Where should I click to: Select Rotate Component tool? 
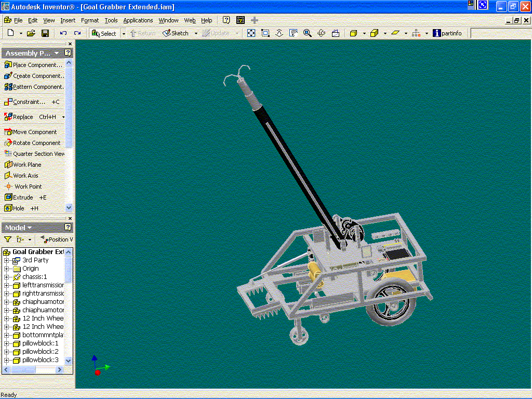pos(32,143)
